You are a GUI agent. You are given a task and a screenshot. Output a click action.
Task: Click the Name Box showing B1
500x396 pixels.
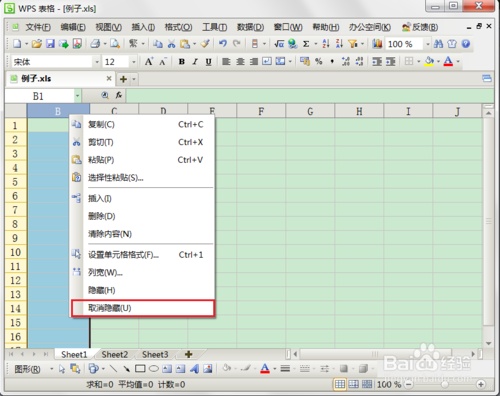(x=39, y=96)
